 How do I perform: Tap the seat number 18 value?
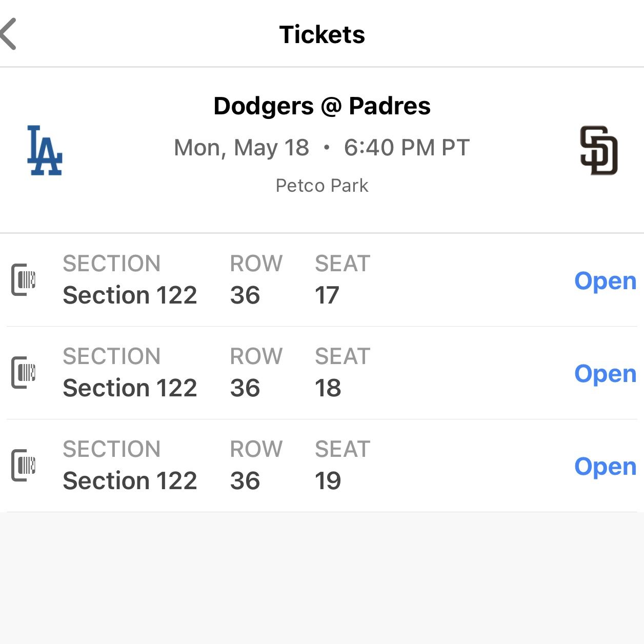pyautogui.click(x=328, y=388)
